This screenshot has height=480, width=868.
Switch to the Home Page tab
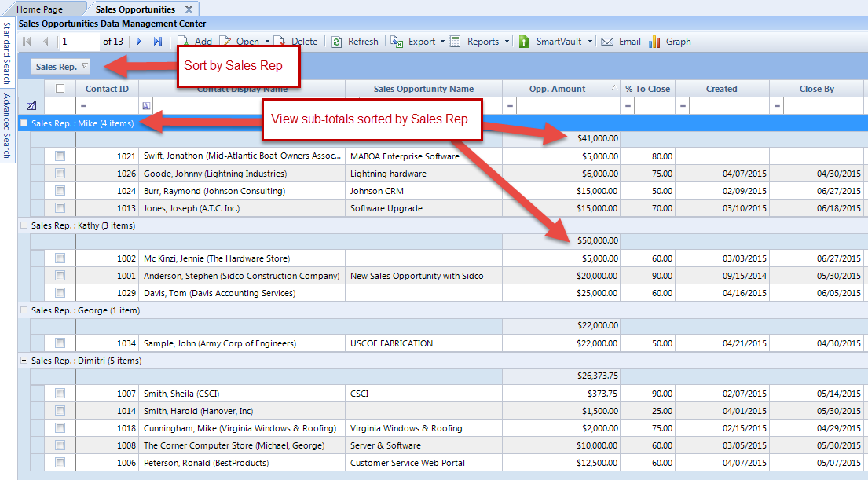tap(43, 10)
